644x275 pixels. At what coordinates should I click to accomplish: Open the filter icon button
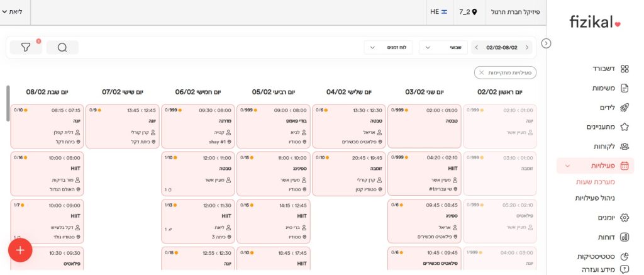click(x=26, y=48)
